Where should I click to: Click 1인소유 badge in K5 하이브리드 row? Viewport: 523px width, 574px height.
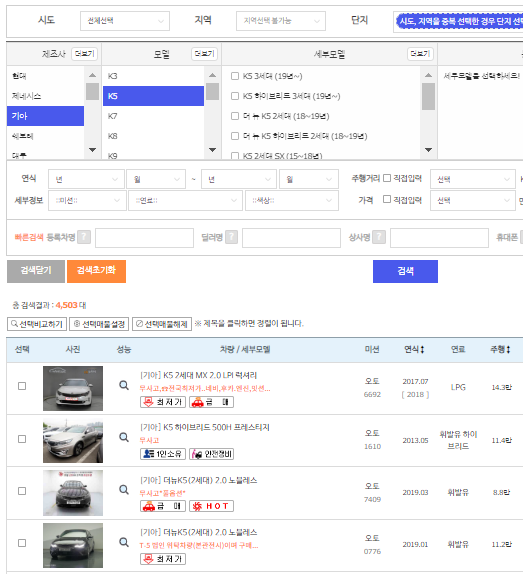pos(163,454)
